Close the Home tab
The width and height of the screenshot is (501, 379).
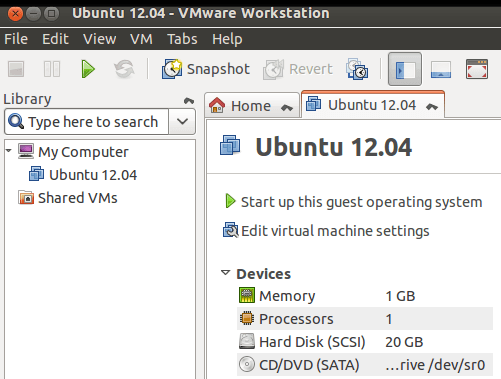pyautogui.click(x=287, y=107)
